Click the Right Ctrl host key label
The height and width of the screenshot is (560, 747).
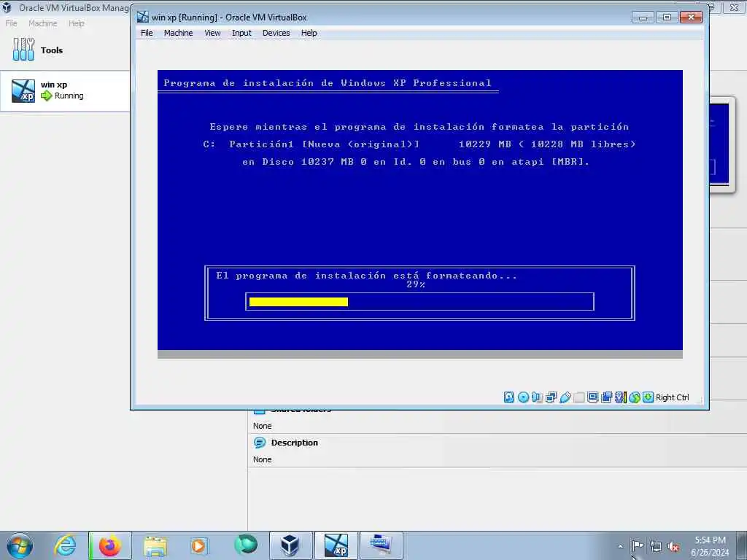point(672,397)
